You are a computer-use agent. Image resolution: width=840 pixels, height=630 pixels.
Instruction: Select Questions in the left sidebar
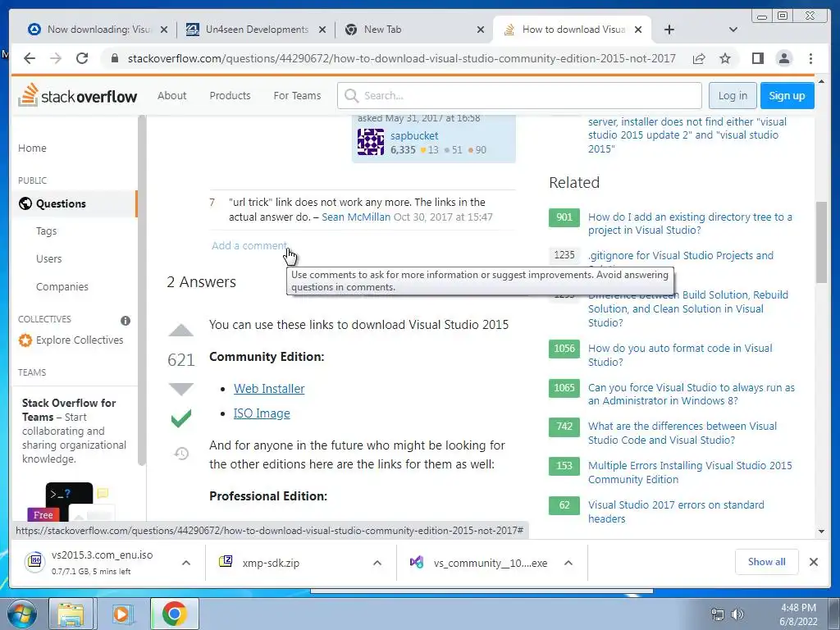(74, 203)
